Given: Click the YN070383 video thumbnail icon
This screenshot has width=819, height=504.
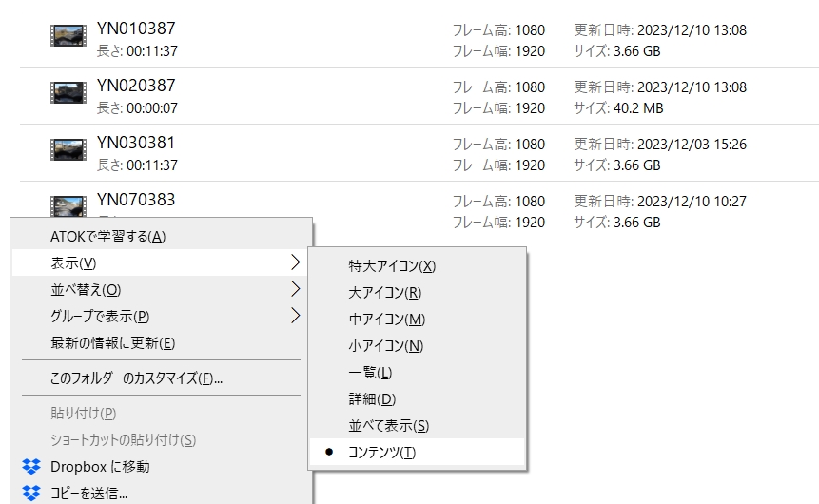Looking at the screenshot, I should 68,204.
